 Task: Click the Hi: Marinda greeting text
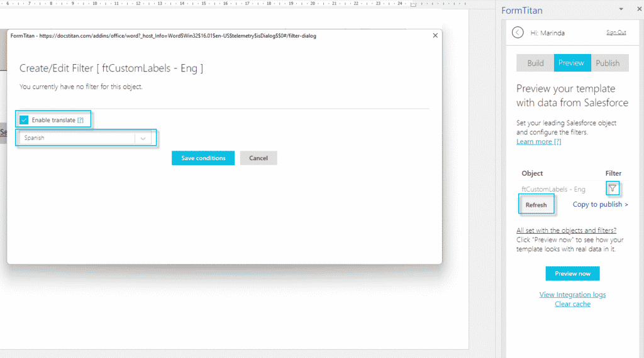(548, 33)
